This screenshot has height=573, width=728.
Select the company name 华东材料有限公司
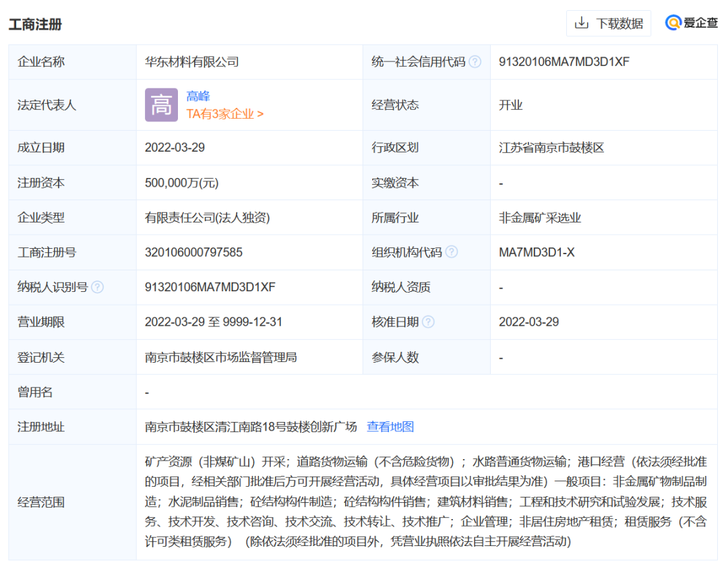point(191,62)
